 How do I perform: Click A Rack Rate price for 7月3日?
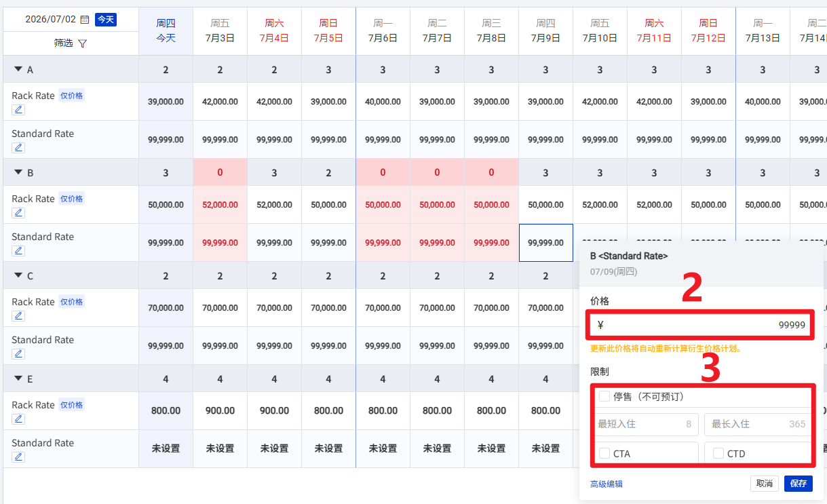220,102
